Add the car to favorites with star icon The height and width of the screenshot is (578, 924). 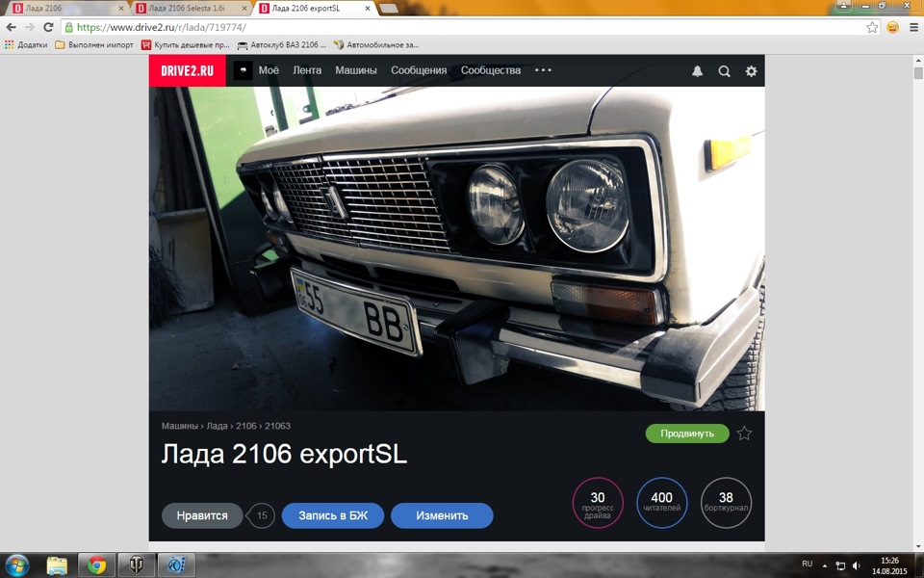click(744, 433)
